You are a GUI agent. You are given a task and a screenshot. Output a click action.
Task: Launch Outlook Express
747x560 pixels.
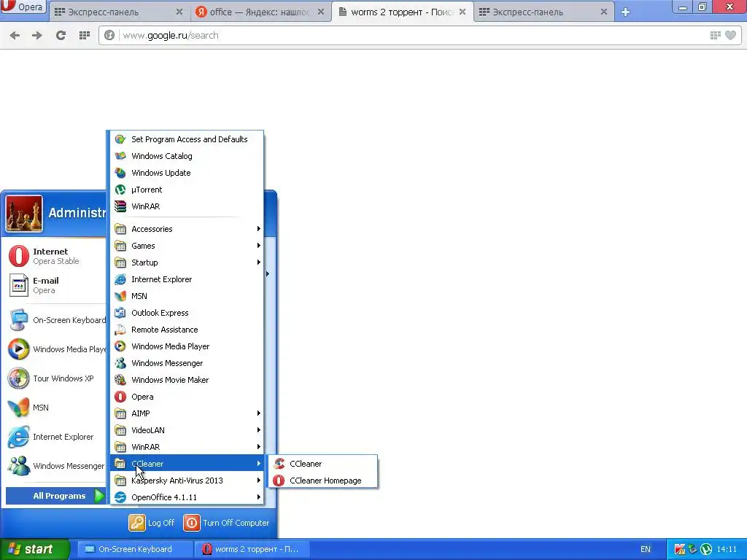pos(187,312)
